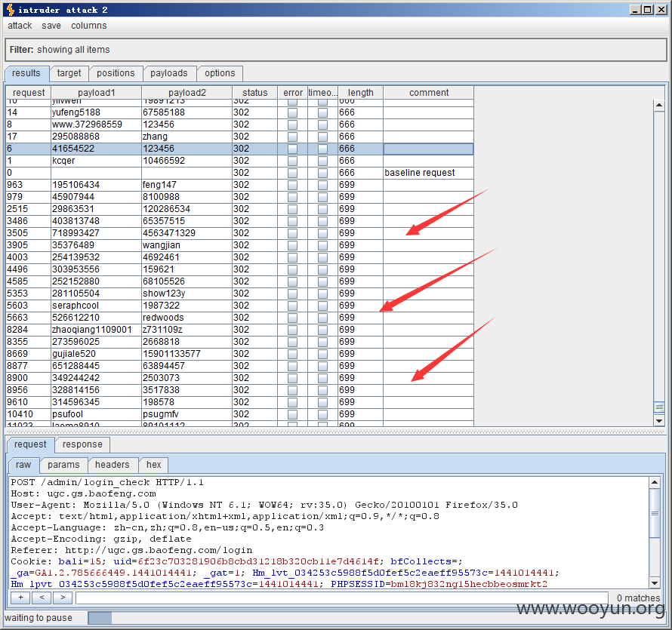Click the waiting to pause status text
672x630 pixels.
(39, 618)
